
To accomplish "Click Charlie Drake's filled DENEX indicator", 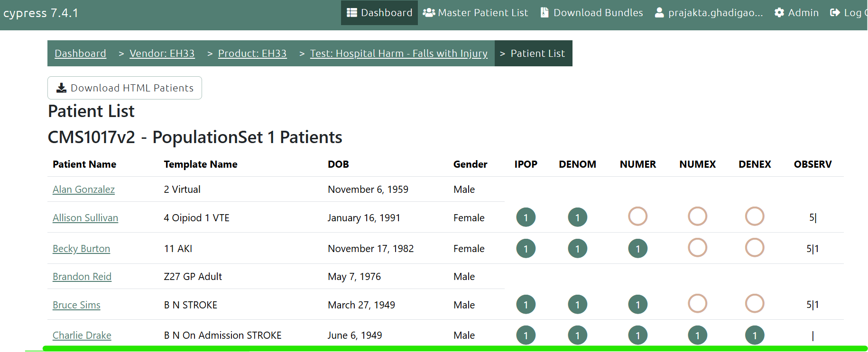I will pos(754,335).
